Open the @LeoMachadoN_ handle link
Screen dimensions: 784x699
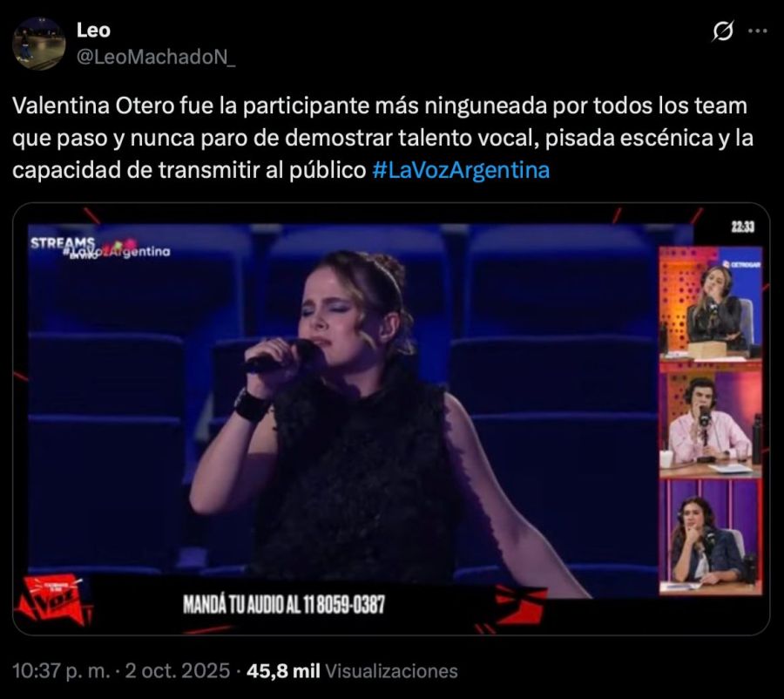coord(156,58)
